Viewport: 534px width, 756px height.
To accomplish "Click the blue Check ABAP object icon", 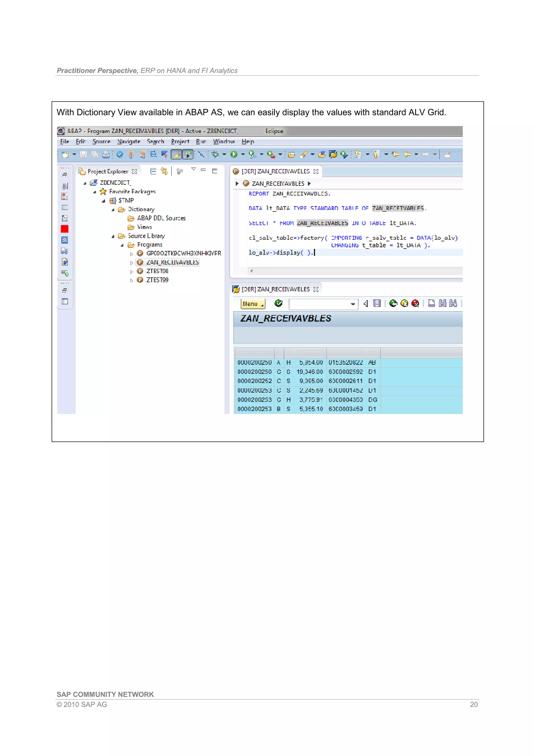I will [x=120, y=154].
